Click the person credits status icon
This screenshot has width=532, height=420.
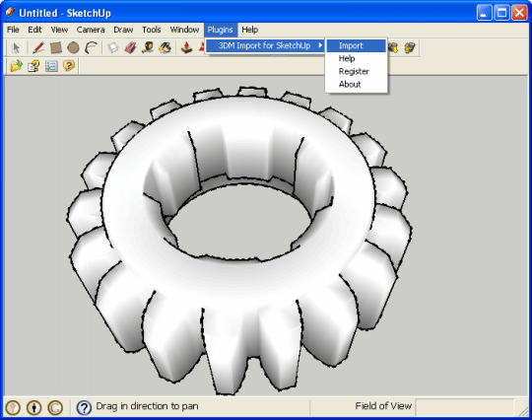[x=33, y=407]
